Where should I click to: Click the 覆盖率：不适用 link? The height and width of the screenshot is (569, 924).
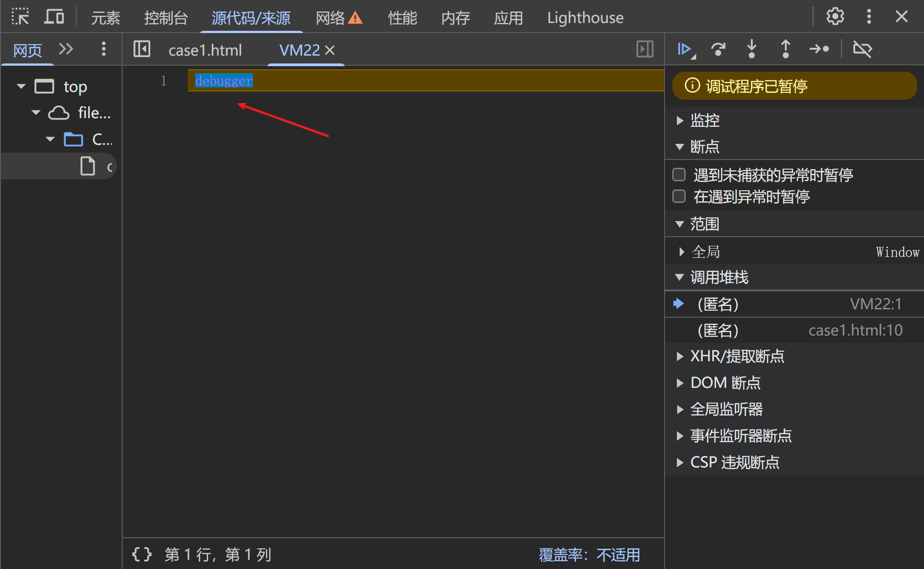(589, 555)
